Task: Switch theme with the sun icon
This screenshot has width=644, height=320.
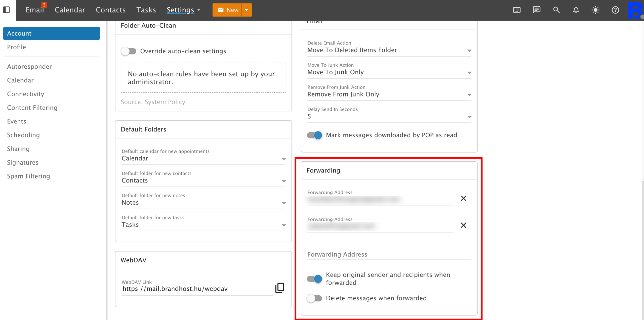Action: [595, 10]
